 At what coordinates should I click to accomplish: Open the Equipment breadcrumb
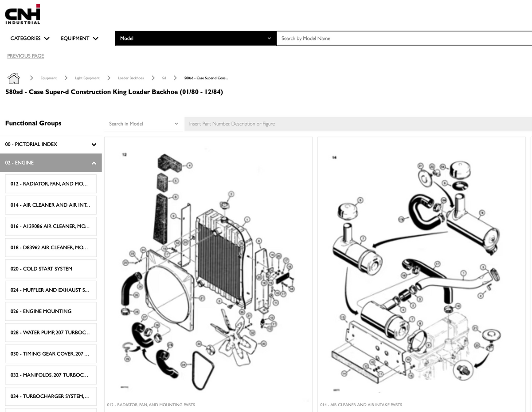49,78
